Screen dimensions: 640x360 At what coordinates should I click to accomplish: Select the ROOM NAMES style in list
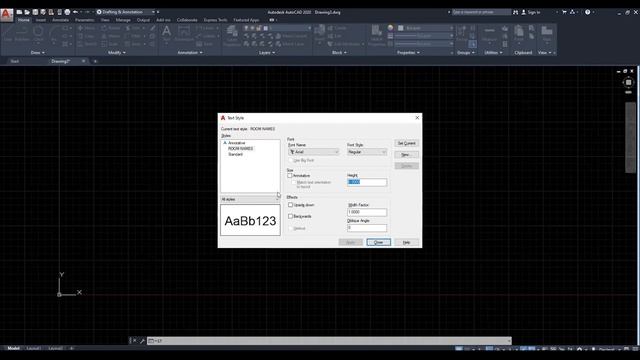[x=240, y=149]
